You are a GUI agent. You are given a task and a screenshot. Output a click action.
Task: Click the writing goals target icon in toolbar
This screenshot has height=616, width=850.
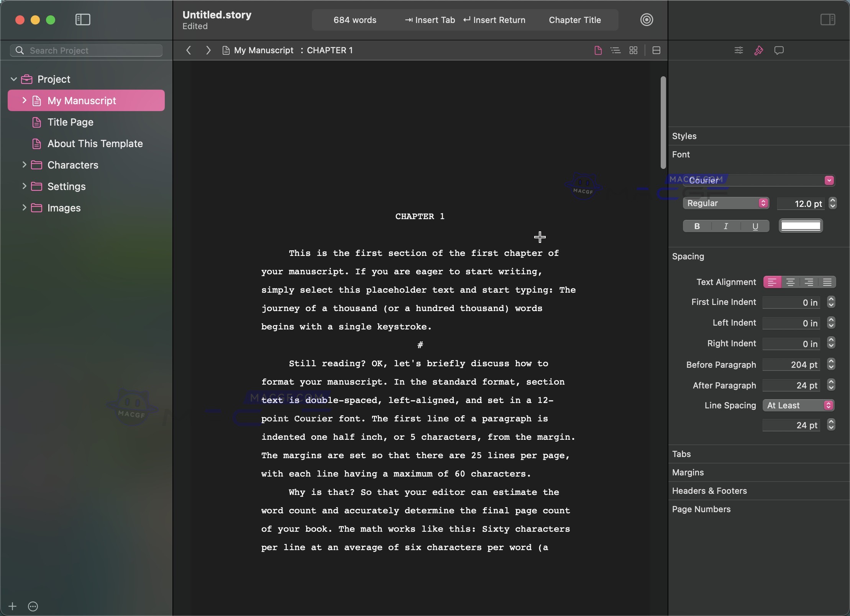click(x=646, y=20)
